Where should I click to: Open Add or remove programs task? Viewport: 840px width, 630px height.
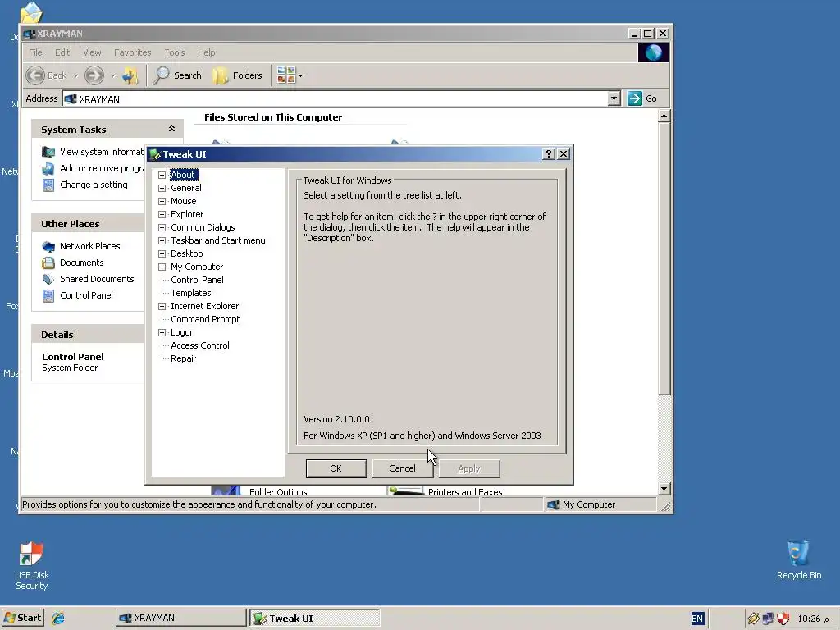[x=94, y=168]
